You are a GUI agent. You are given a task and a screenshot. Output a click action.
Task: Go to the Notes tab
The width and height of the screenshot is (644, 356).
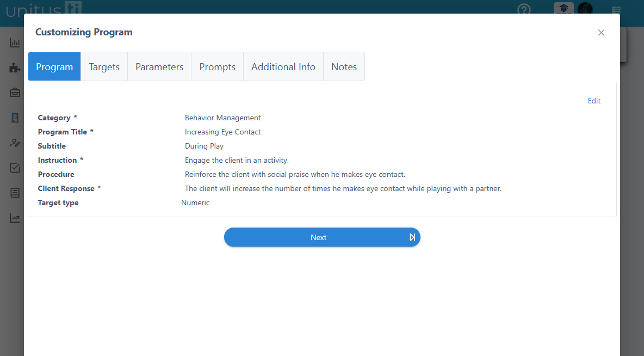(x=344, y=66)
